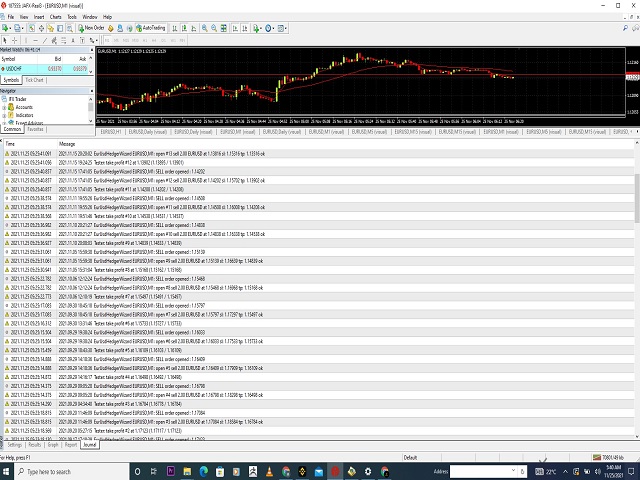Open the Charts menu
640x480 pixels.
tap(56, 17)
